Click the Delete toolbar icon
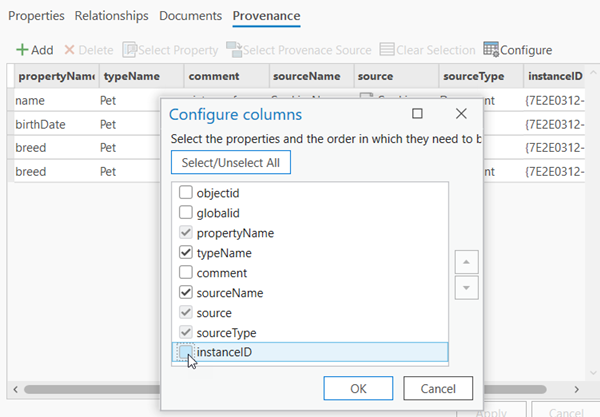Viewport: 600px width, 417px height. click(70, 50)
